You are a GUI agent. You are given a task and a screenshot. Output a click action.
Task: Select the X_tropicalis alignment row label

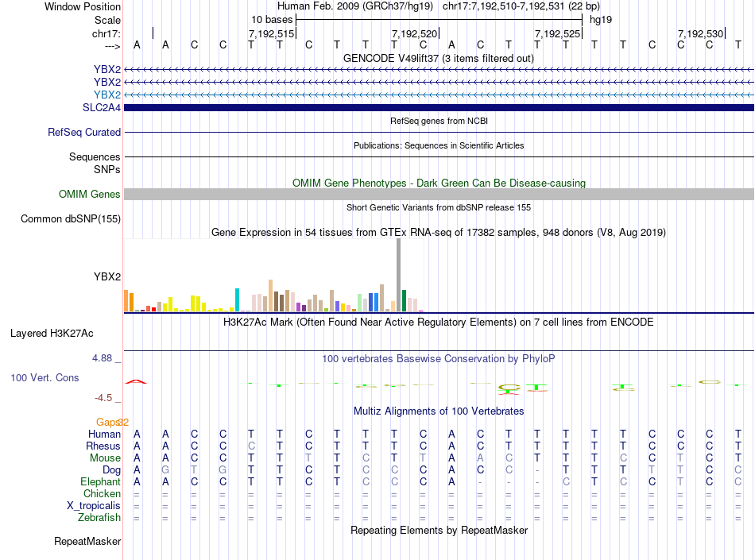94,506
